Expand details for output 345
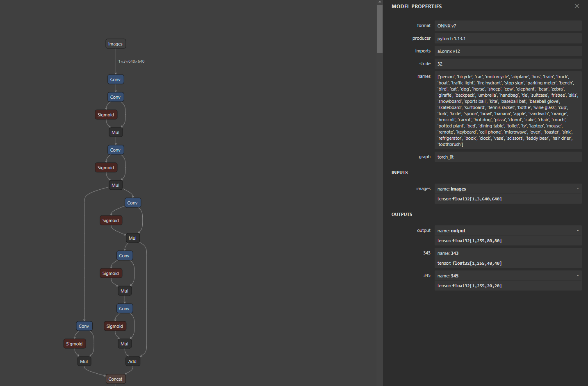The image size is (588, 386). point(578,275)
